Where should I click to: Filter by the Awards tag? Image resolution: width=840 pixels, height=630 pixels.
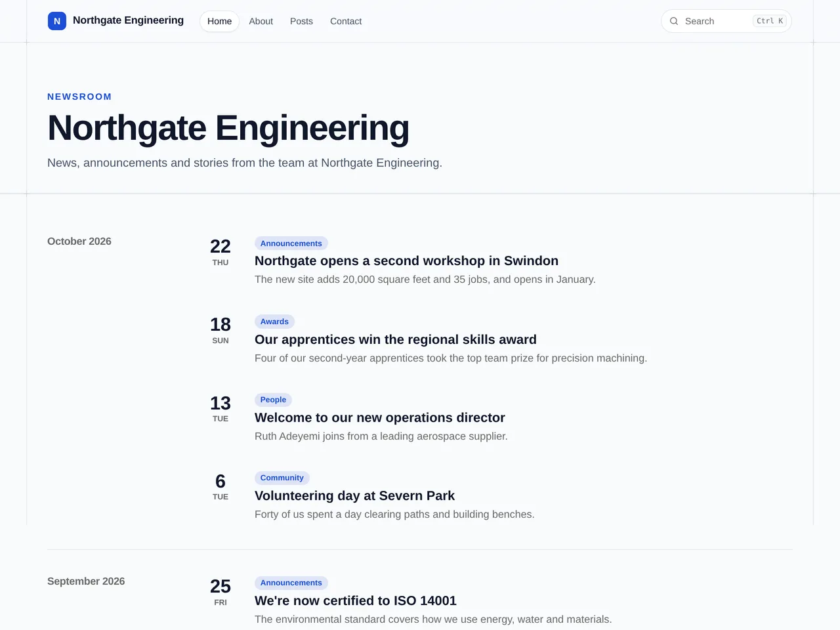274,322
